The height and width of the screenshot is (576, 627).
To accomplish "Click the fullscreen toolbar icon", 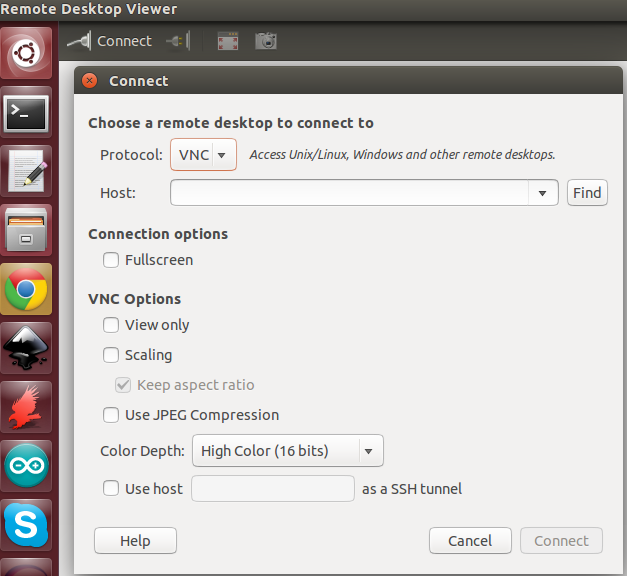I will [x=228, y=41].
